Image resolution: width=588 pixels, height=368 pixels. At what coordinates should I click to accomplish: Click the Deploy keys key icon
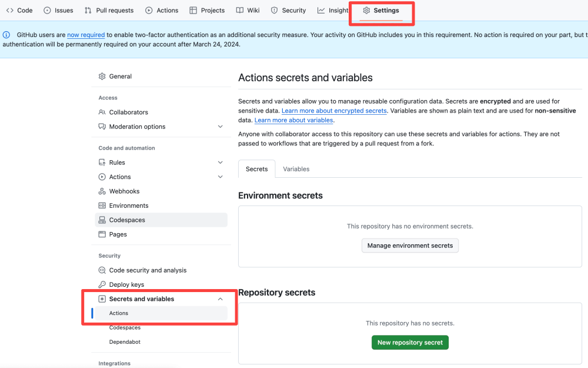[102, 284]
